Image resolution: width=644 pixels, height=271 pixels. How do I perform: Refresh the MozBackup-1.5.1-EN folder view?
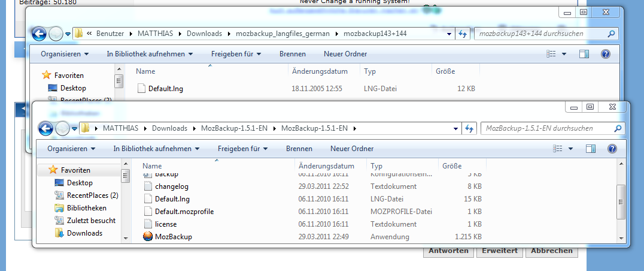pyautogui.click(x=469, y=128)
